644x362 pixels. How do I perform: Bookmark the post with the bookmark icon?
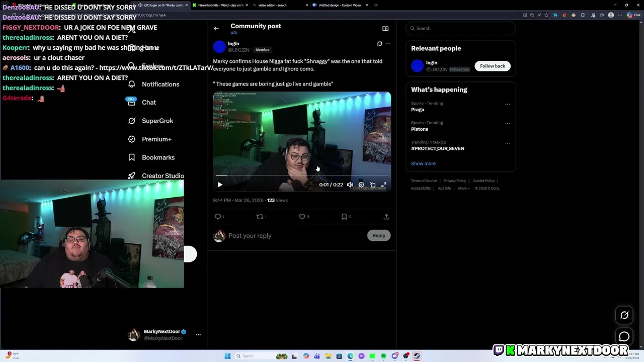[x=345, y=217]
